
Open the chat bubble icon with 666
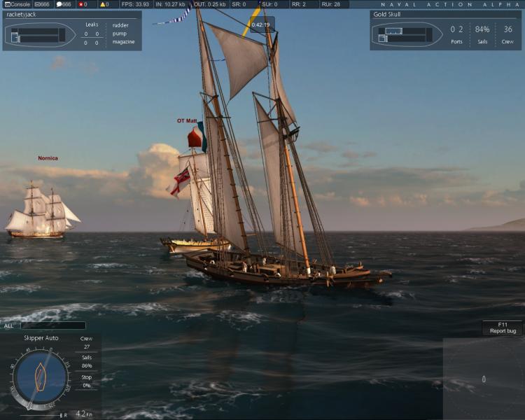pyautogui.click(x=64, y=4)
